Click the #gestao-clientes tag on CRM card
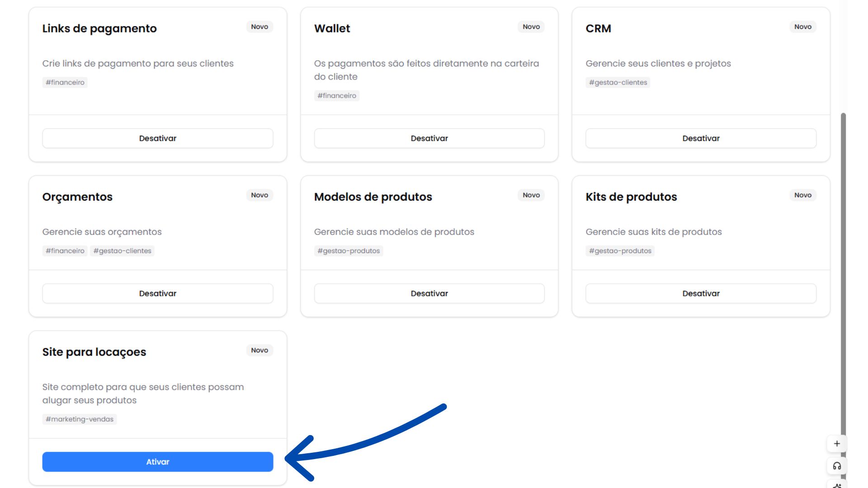The image size is (868, 488). click(x=618, y=82)
